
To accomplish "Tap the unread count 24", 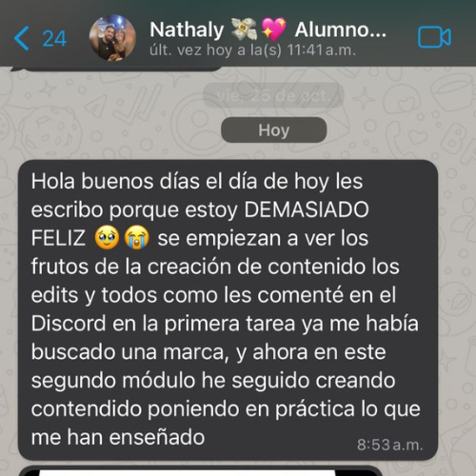I will click(54, 39).
